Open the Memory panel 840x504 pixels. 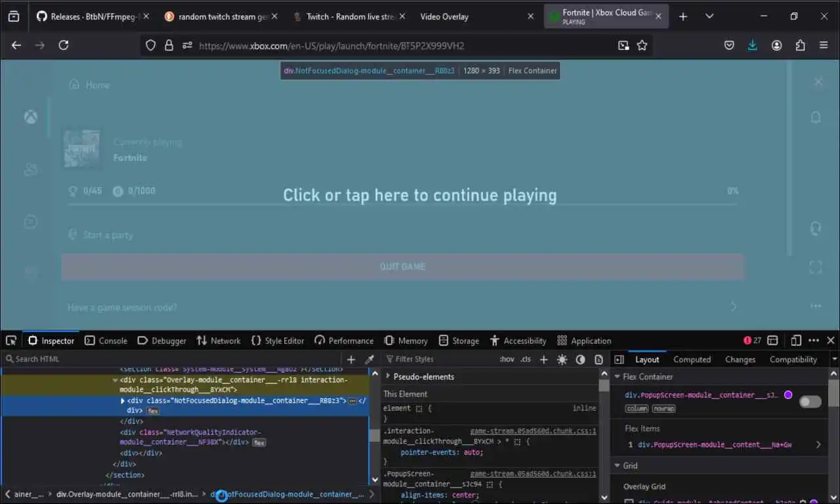(x=406, y=341)
